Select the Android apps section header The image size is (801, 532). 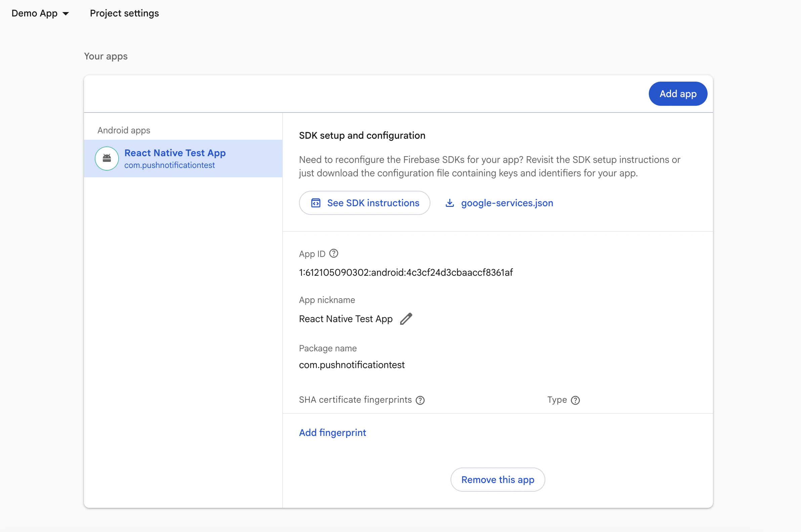124,130
